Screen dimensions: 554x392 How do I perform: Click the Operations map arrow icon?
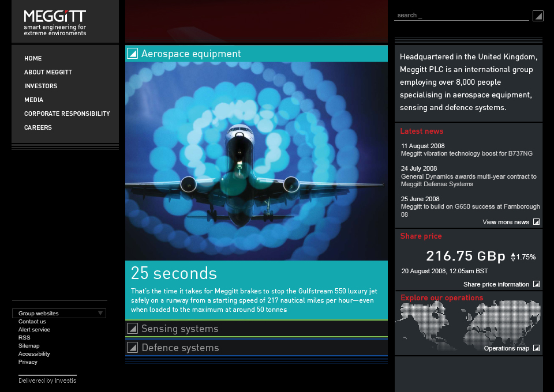pos(536,348)
